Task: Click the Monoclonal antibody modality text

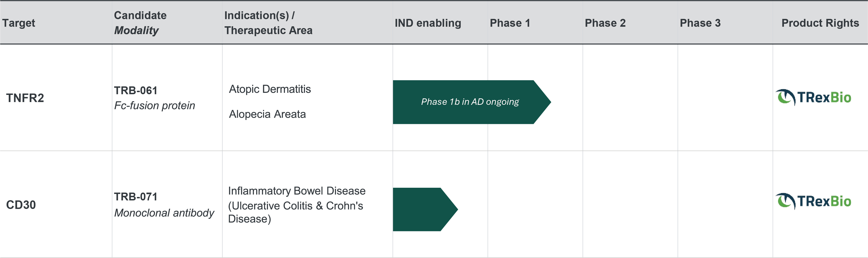Action: [x=164, y=213]
